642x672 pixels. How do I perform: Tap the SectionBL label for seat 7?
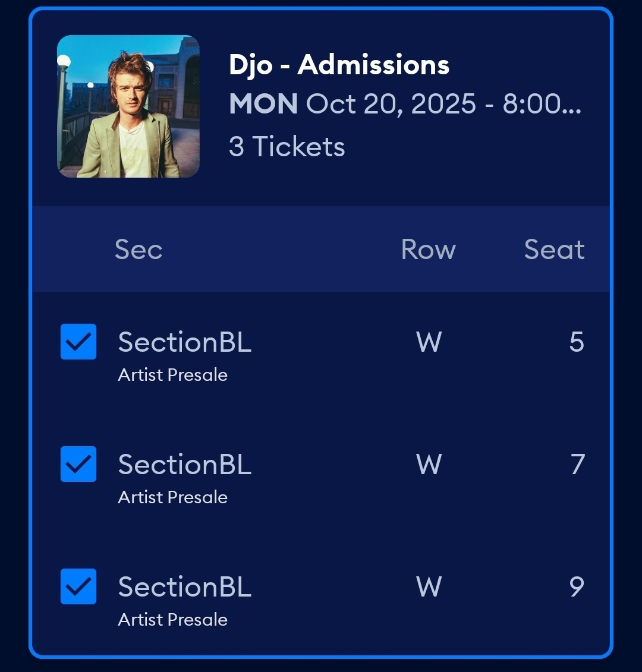pyautogui.click(x=185, y=465)
